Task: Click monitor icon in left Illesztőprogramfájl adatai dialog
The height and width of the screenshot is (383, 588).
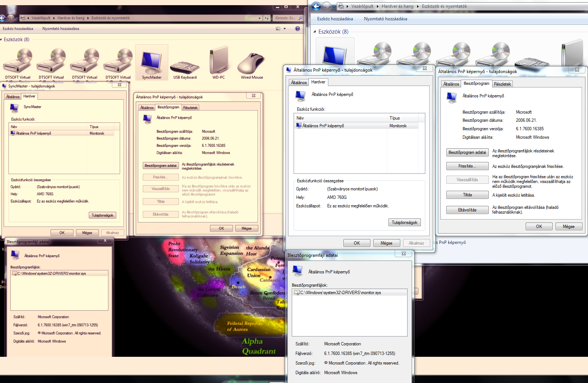Action: tap(15, 255)
